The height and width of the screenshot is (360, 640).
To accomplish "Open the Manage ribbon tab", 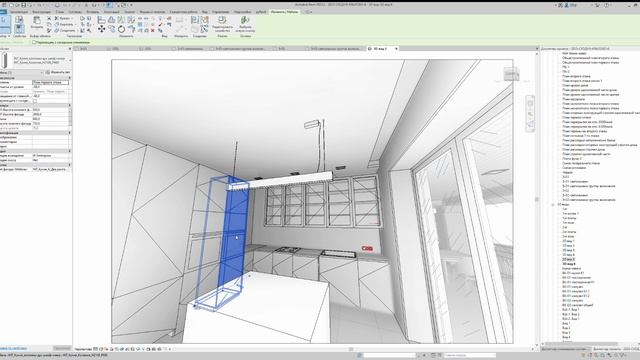I will click(221, 12).
